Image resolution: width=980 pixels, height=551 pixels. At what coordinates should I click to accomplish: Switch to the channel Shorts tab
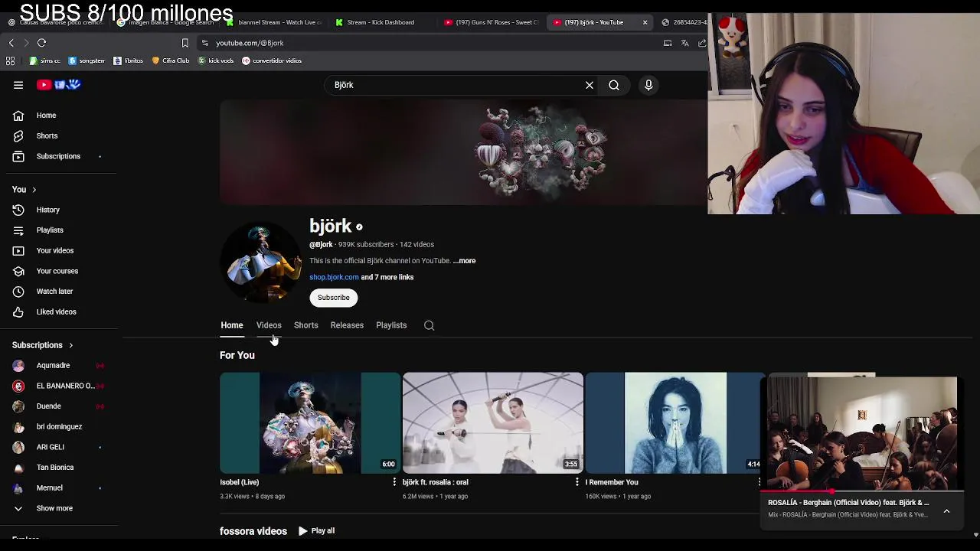[305, 325]
